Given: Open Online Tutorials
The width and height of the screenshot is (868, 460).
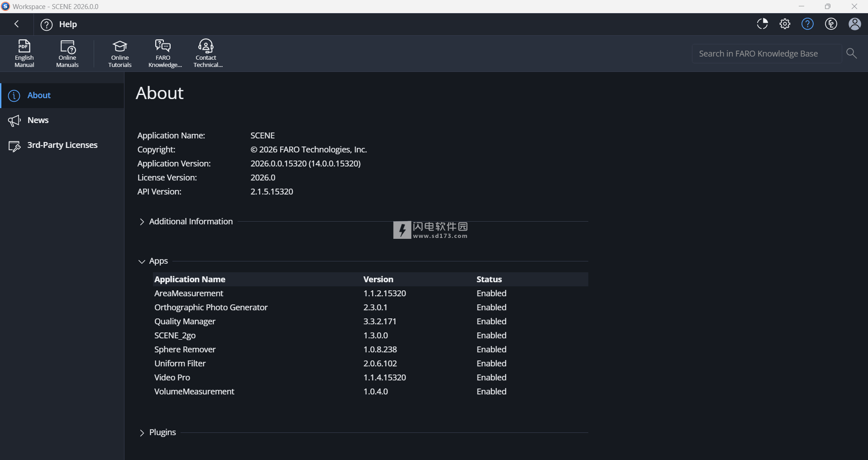Looking at the screenshot, I should tap(120, 53).
